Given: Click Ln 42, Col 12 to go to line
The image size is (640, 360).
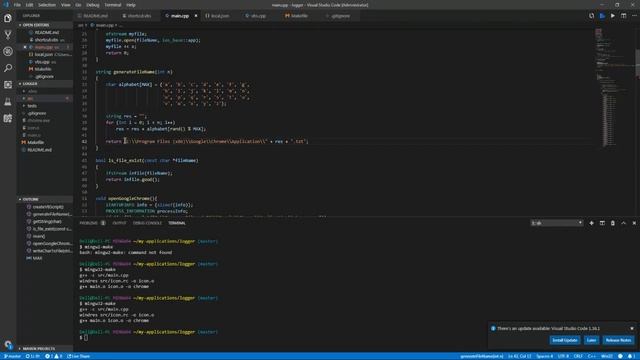Looking at the screenshot, I should 520,356.
